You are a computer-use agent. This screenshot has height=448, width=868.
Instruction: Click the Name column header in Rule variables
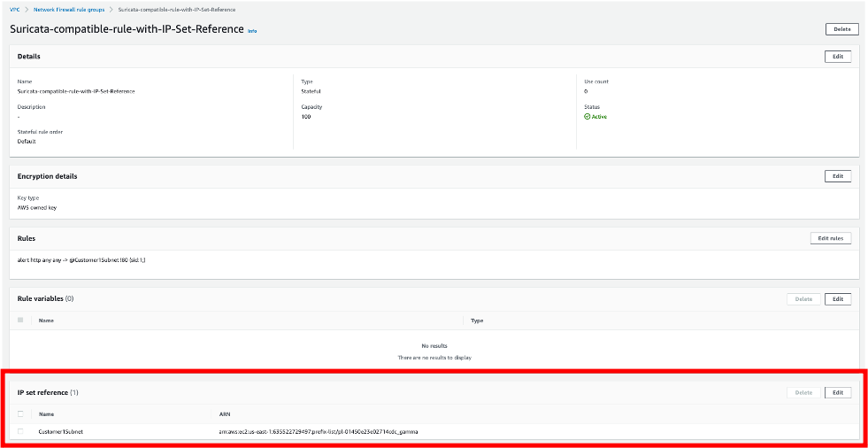coord(46,321)
